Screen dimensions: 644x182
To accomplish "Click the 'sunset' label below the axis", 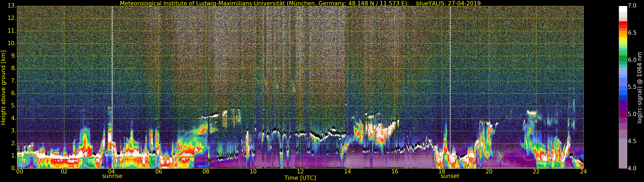I will [x=450, y=176].
